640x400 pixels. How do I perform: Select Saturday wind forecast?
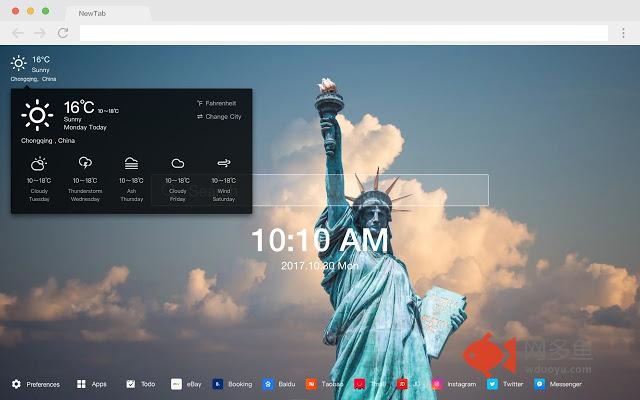point(224,180)
